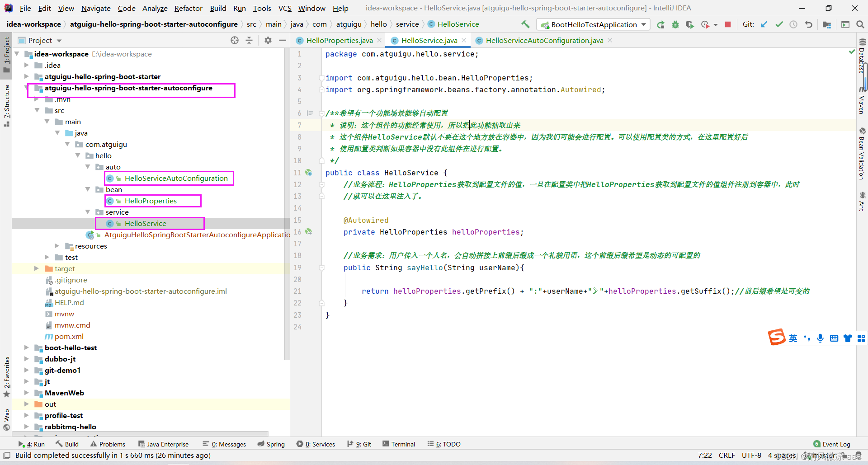
Task: Collapse the src folder node
Action: tap(37, 110)
